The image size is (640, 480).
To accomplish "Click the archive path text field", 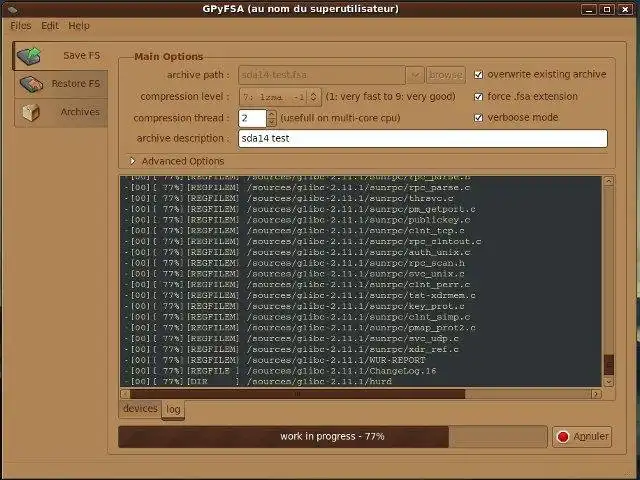I will coord(322,75).
